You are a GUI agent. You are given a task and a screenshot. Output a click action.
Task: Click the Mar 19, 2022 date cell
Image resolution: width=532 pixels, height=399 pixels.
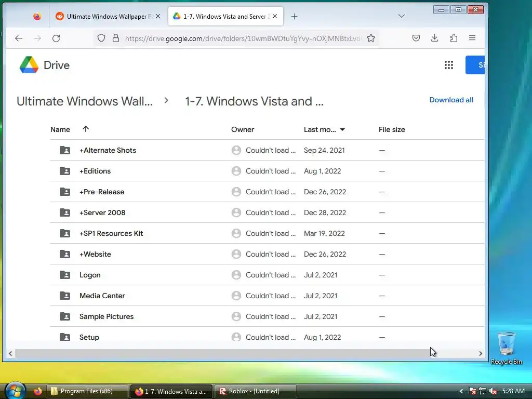coord(324,233)
